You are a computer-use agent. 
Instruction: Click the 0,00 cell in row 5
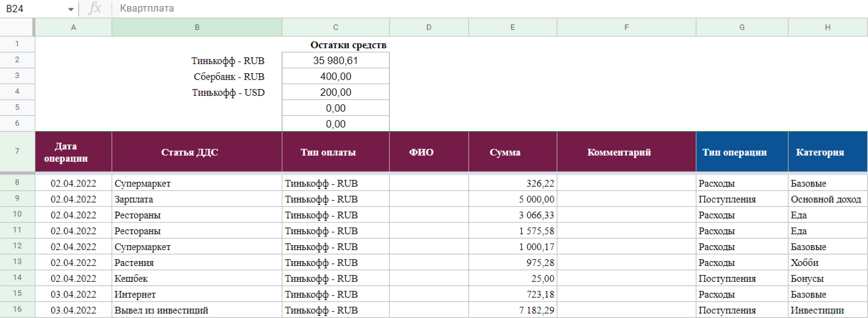point(335,108)
